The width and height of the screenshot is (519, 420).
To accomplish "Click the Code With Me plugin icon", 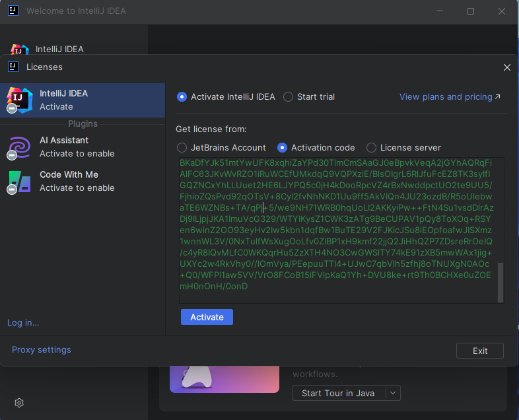I will click(x=19, y=181).
